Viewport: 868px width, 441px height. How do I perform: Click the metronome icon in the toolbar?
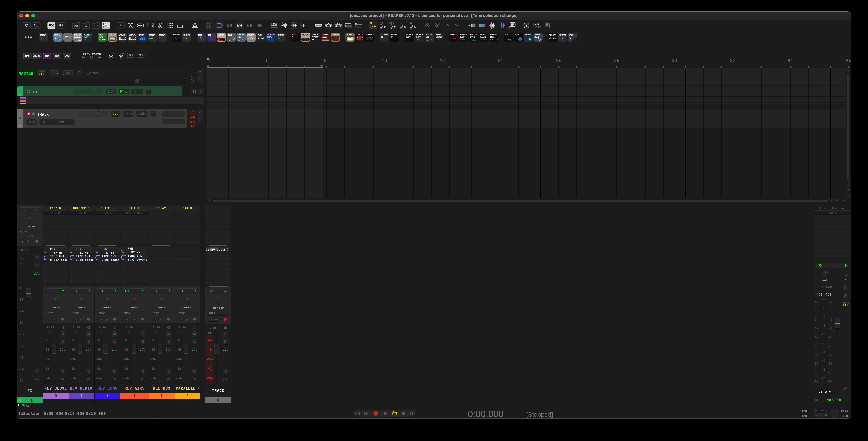(195, 25)
